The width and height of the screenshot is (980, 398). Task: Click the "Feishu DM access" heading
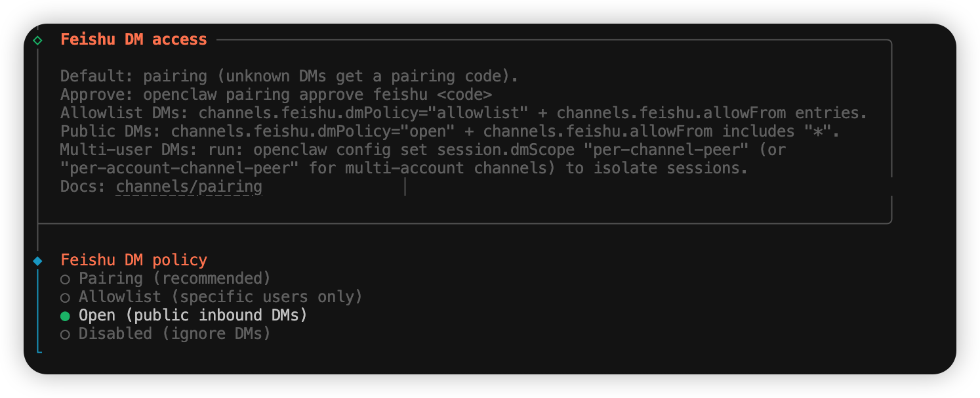[x=134, y=39]
